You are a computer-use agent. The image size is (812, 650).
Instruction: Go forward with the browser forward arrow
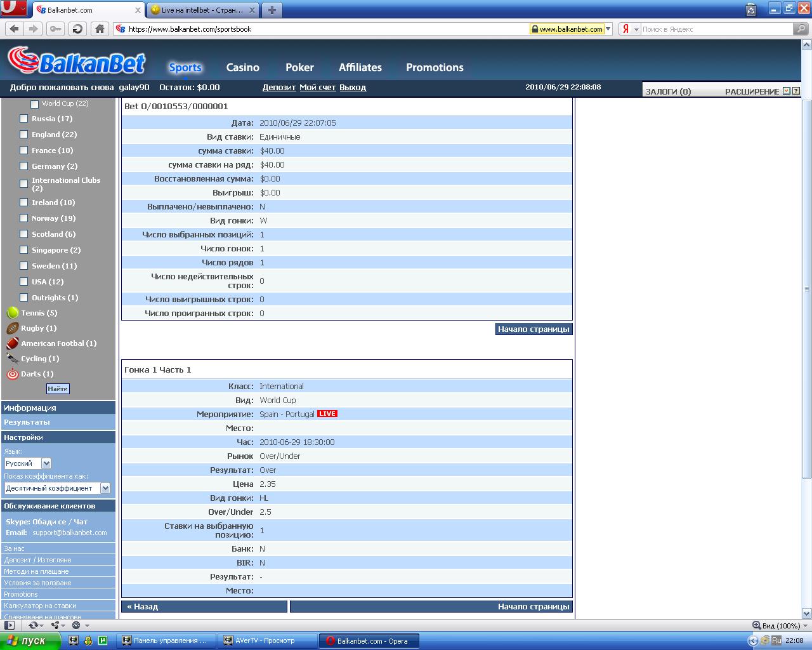coord(34,29)
